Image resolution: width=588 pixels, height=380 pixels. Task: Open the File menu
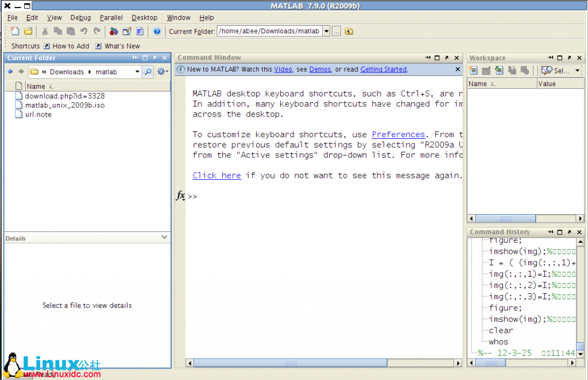(13, 18)
